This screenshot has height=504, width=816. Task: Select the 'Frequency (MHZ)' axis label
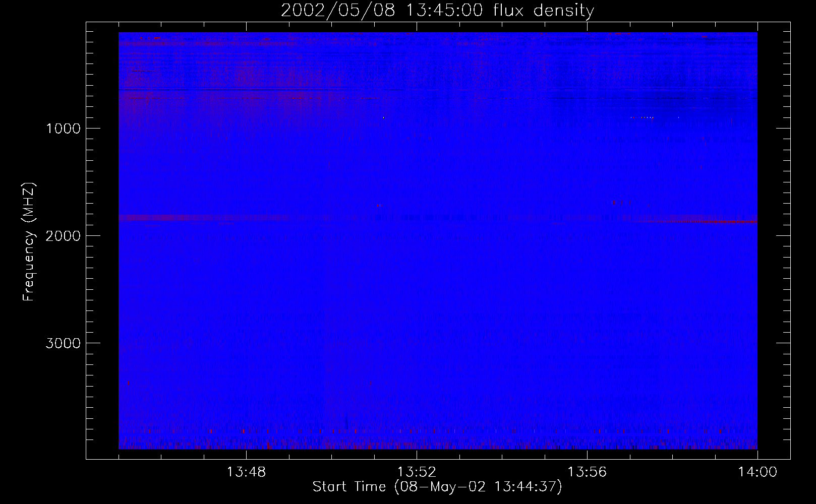(29, 242)
